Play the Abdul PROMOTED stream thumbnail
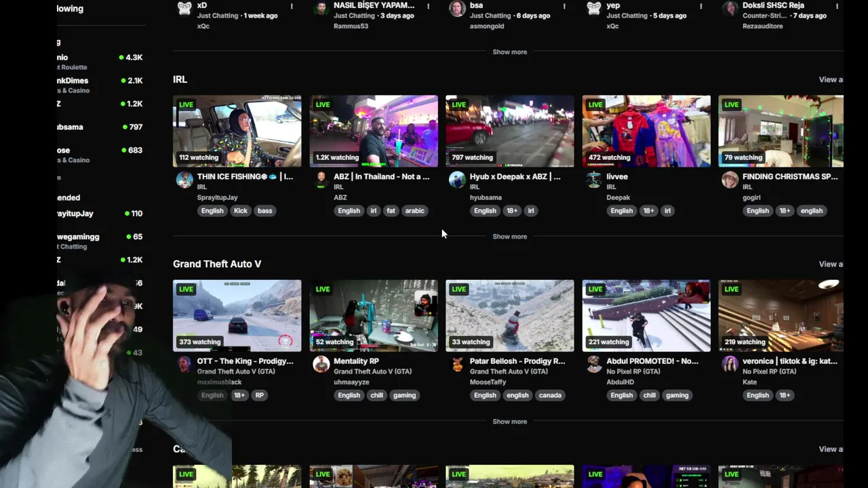The image size is (868, 488). 646,316
